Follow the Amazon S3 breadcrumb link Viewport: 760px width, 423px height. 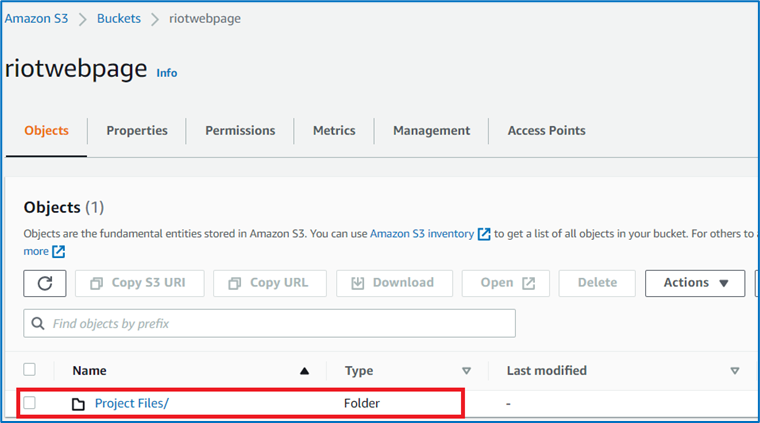(x=36, y=19)
